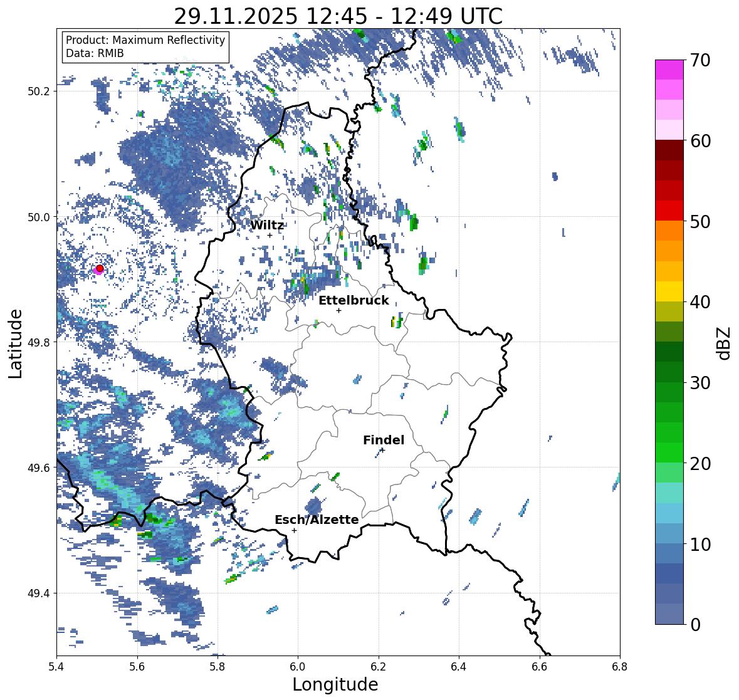Click the 6.2 longitude tick label
This screenshot has width=739, height=700.
[379, 667]
